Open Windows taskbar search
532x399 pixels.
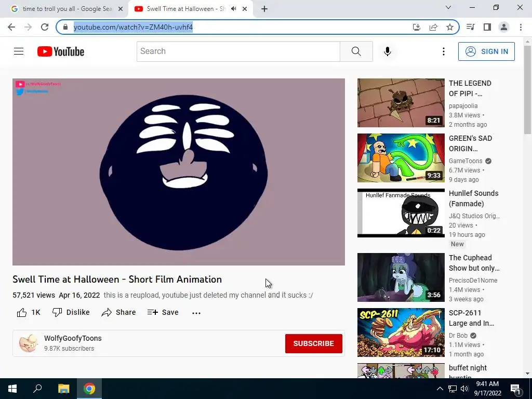coord(37,389)
